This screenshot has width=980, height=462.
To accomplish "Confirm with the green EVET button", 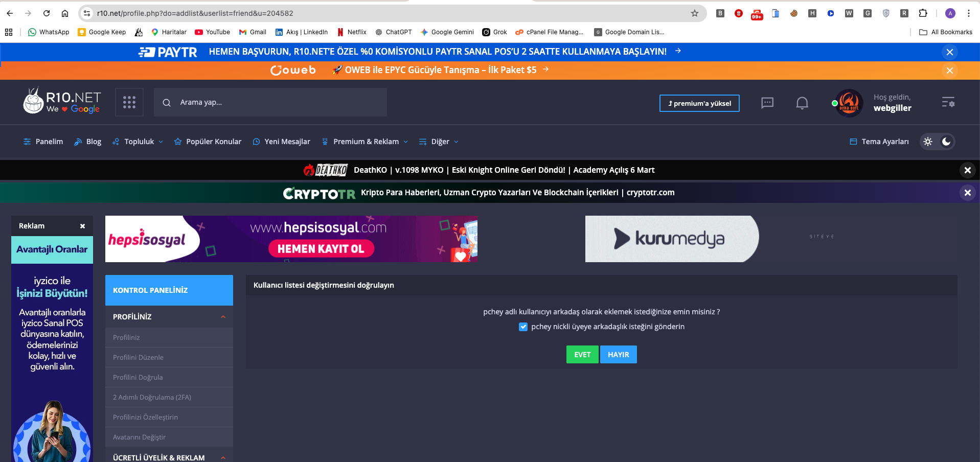I will 582,355.
